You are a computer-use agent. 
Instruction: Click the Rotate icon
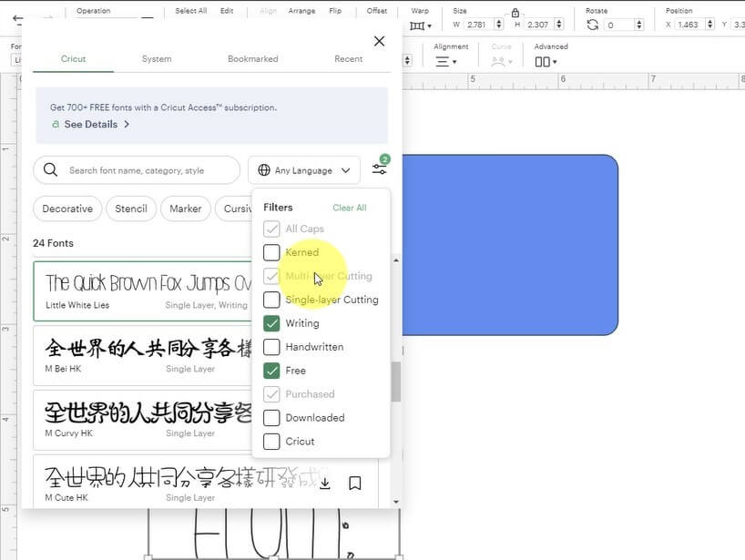coord(593,25)
